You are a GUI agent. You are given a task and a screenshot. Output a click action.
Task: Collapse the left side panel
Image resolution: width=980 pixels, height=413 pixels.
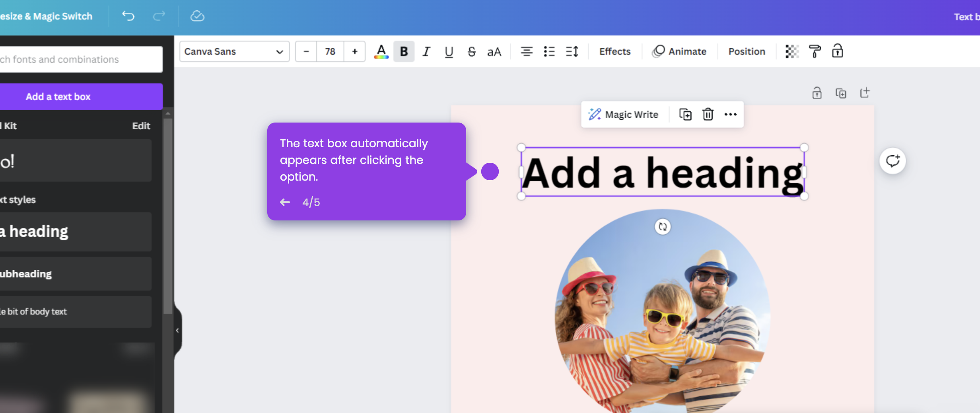point(177,330)
